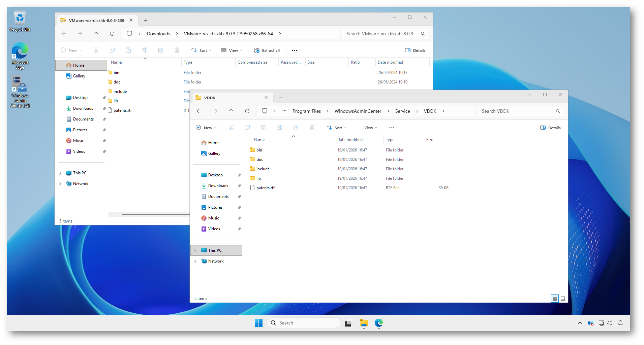Click the Refresh icon in VDDK window
Image resolution: width=644 pixels, height=345 pixels.
pyautogui.click(x=247, y=111)
